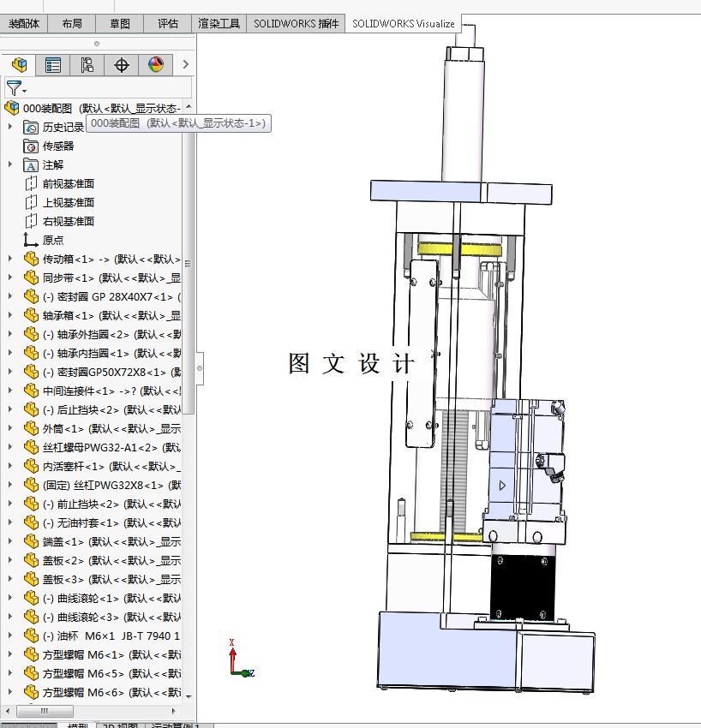701x728 pixels.
Task: Switch to the SOLIDWORKS Visualize tab
Action: click(404, 24)
